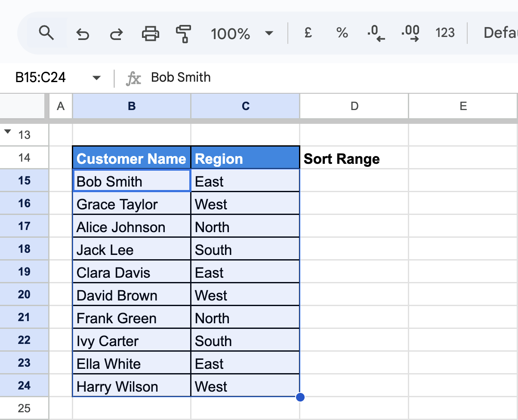Select row 15 header
Screen dimensions: 518x420
pos(25,181)
